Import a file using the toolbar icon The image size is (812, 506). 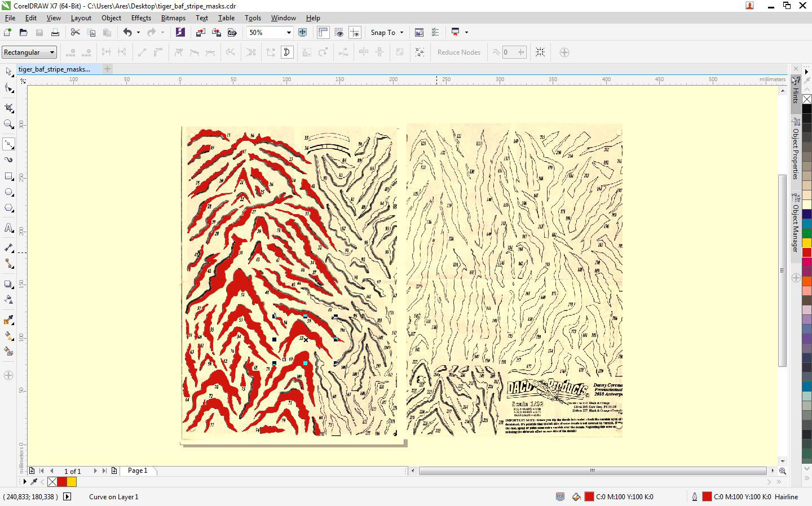[x=200, y=33]
